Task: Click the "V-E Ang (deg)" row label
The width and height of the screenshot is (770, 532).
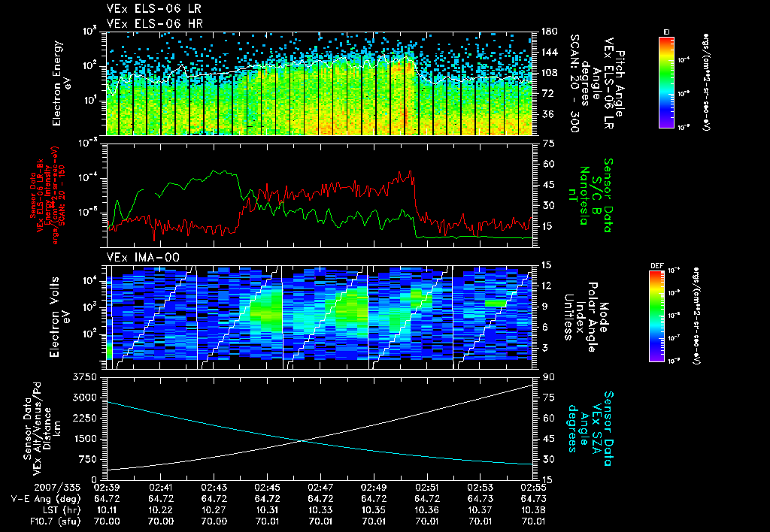Action: [46, 499]
